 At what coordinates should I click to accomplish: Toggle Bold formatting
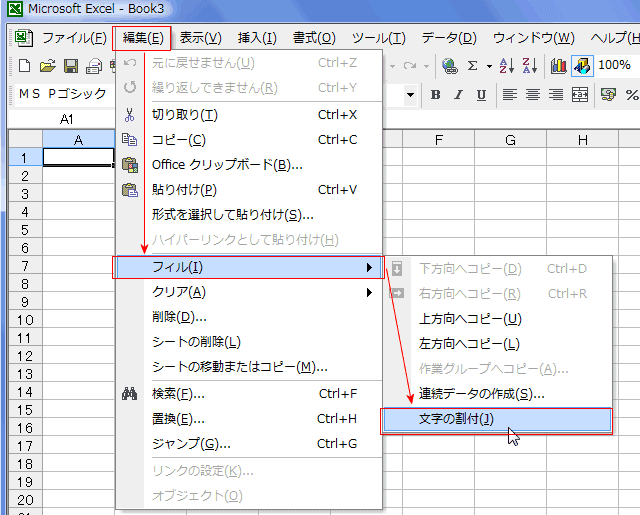(436, 95)
